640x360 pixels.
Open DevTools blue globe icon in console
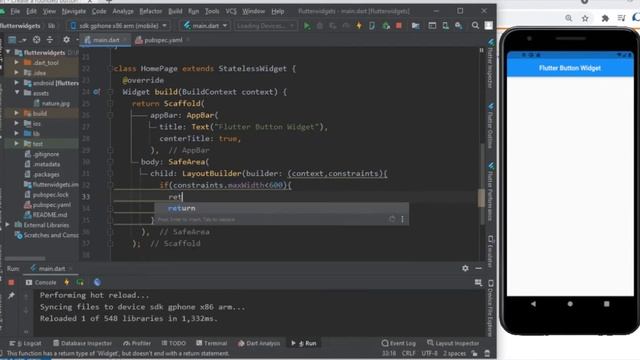click(97, 282)
